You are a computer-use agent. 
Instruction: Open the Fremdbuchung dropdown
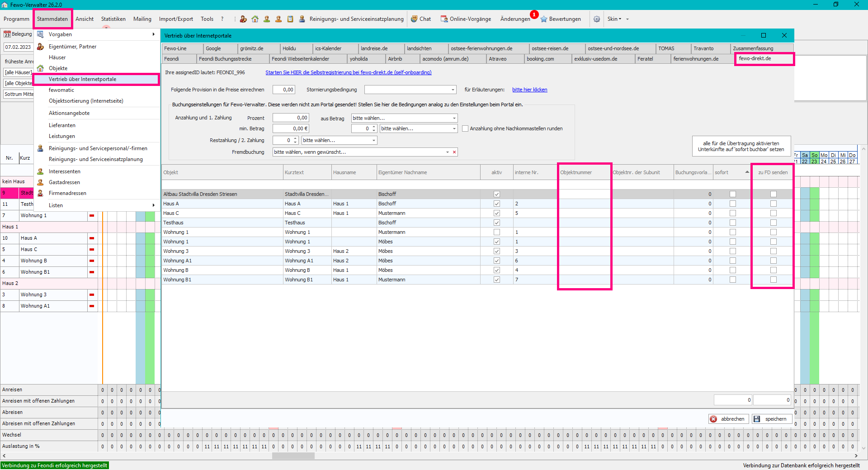tap(448, 152)
